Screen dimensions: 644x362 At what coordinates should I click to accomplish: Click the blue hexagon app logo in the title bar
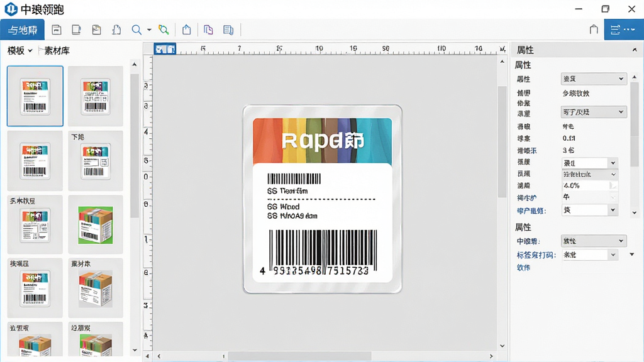[x=10, y=9]
